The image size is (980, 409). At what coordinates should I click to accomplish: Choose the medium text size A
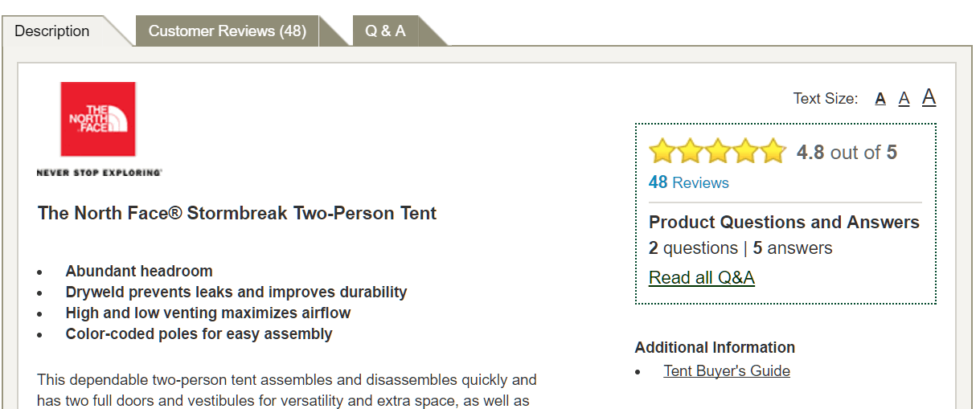pos(904,98)
